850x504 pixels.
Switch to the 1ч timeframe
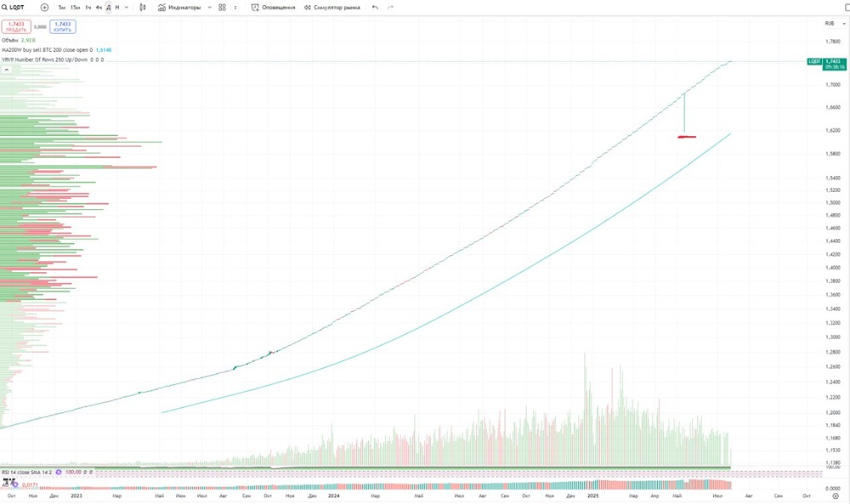pos(88,8)
